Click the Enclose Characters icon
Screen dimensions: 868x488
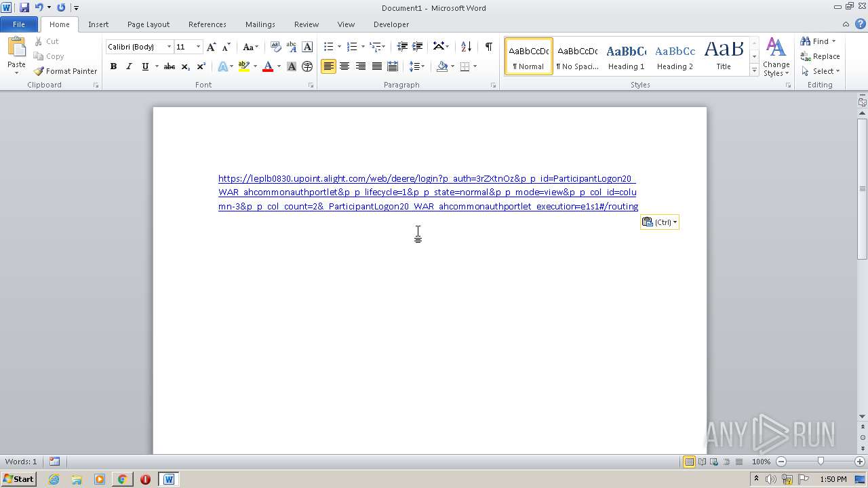pos(307,66)
